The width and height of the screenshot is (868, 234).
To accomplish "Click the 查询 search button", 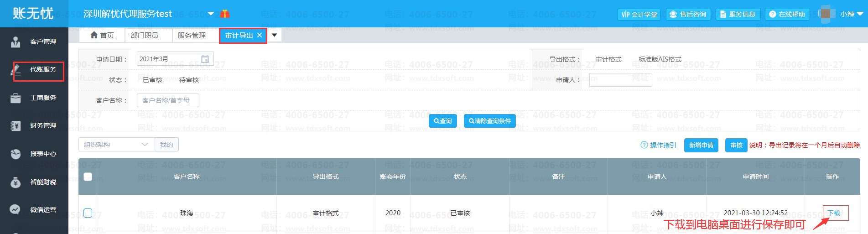I will point(442,121).
